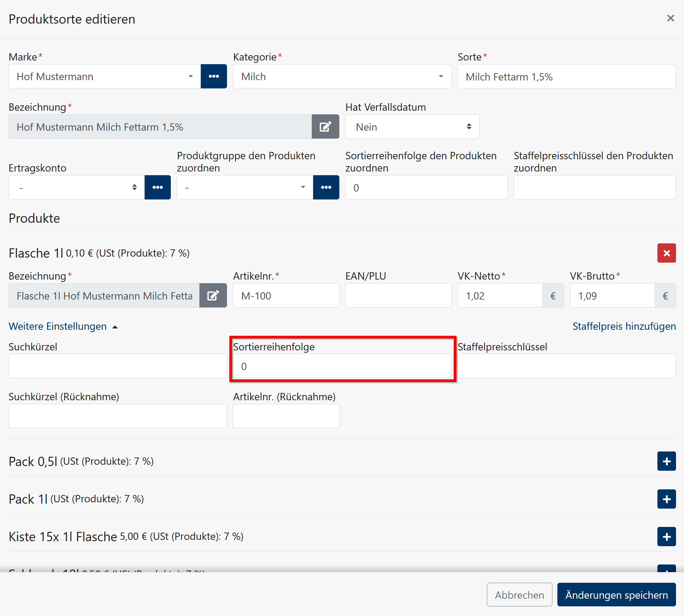Collapse the Weitere Einstellungen section
This screenshot has width=684, height=616.
[63, 326]
